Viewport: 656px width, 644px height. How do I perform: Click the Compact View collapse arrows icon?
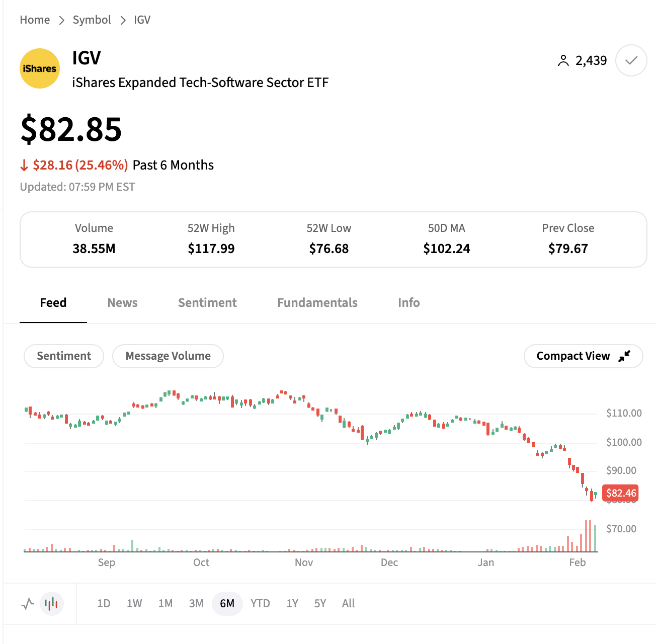624,356
